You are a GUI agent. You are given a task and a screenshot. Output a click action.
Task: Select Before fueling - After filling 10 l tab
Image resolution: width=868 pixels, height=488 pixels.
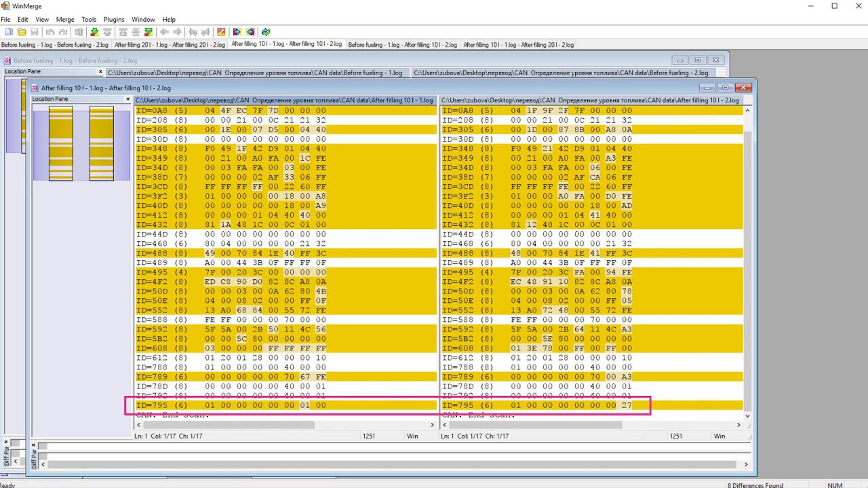pos(402,45)
